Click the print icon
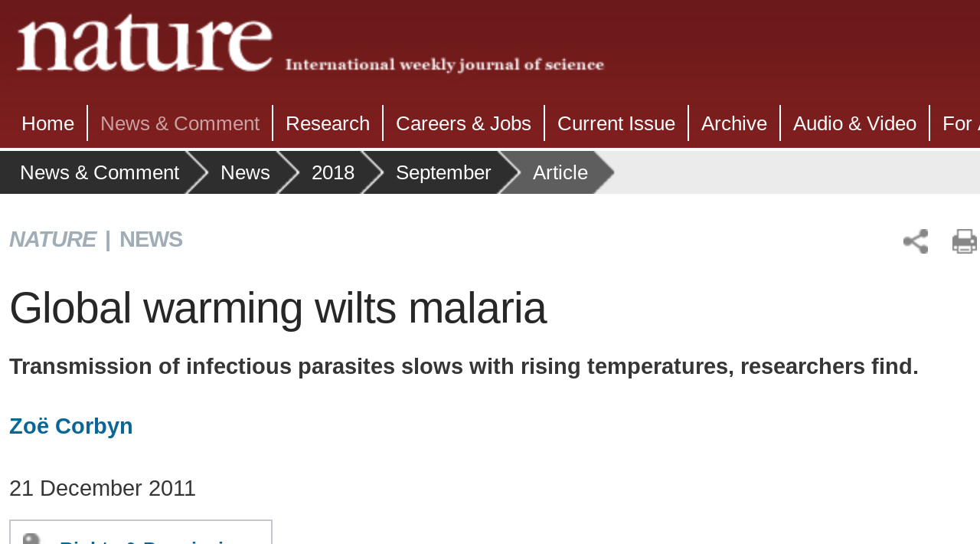980x544 pixels. coord(965,241)
